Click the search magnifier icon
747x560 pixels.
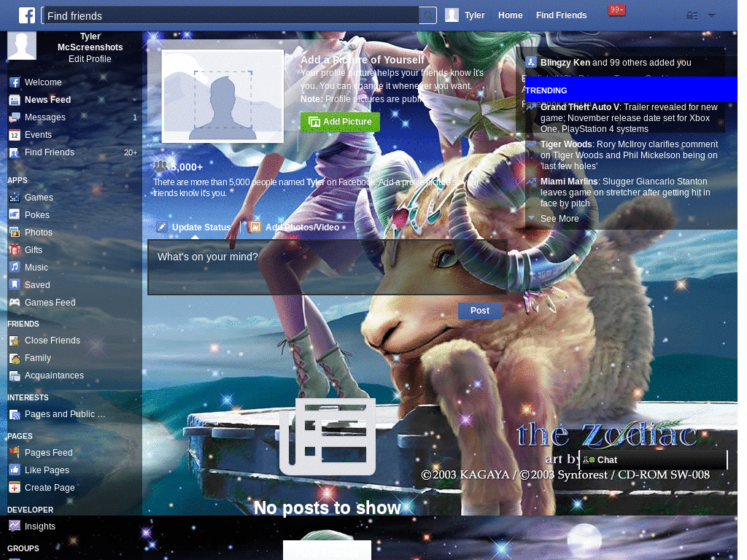coord(427,16)
